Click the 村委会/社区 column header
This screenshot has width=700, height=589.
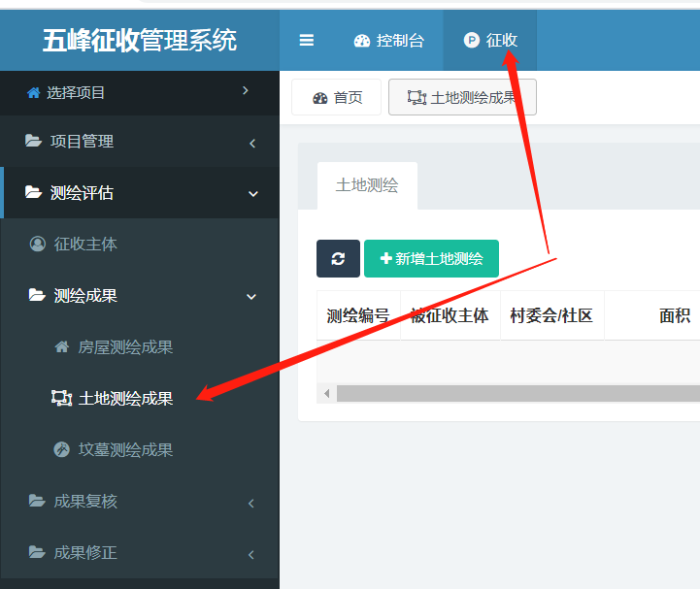(x=551, y=315)
